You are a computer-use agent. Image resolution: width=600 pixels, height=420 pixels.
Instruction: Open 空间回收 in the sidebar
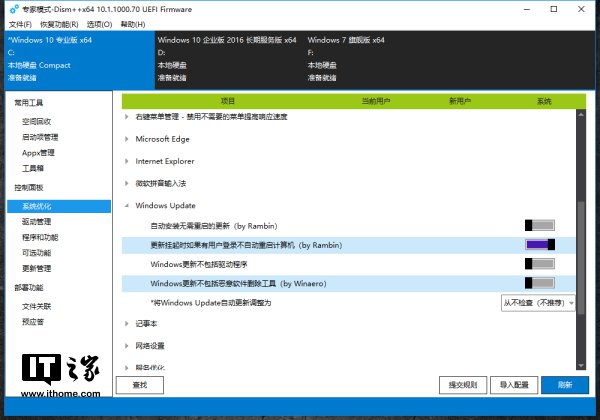pyautogui.click(x=38, y=120)
